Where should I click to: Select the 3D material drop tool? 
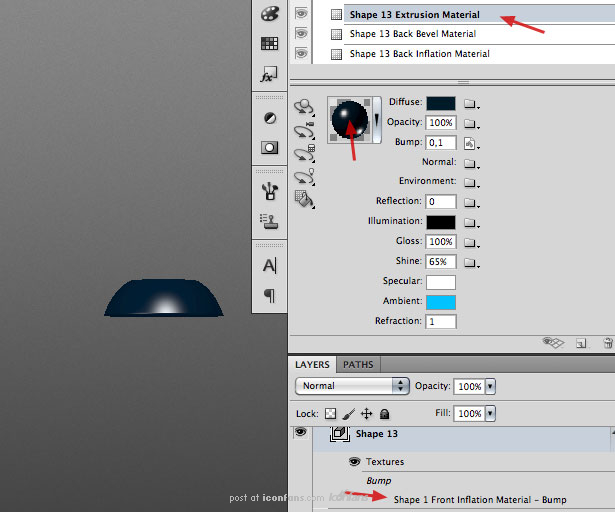pyautogui.click(x=304, y=199)
